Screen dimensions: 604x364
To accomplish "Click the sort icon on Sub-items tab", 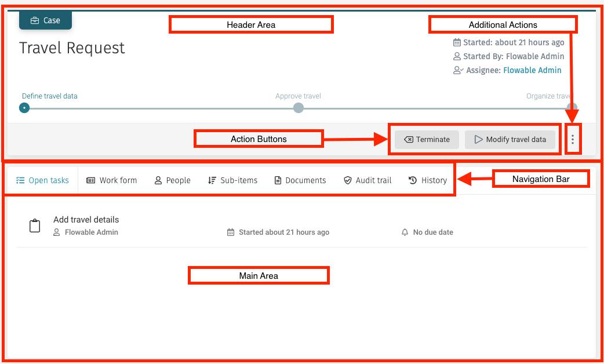I will click(212, 180).
